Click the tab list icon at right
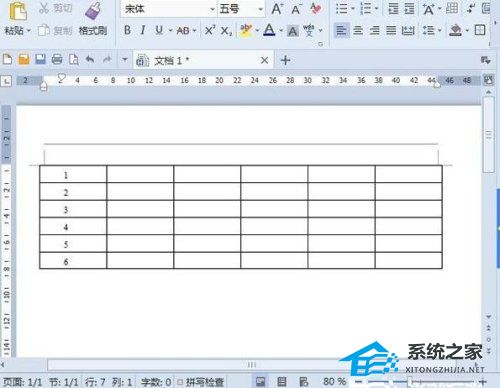The image size is (500, 388). (485, 60)
